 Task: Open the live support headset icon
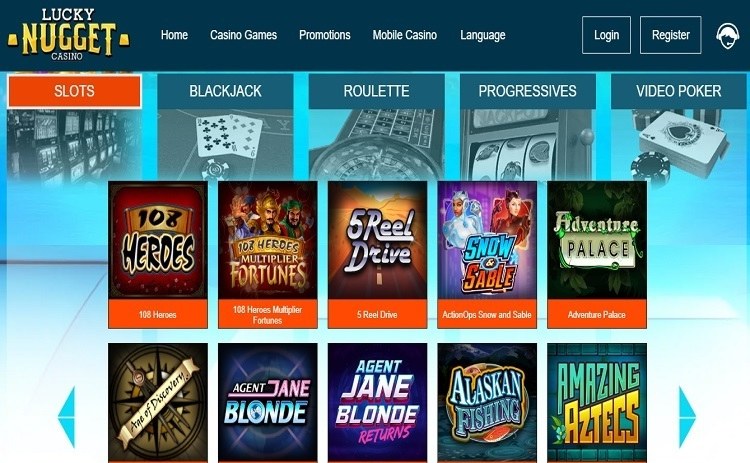tap(727, 36)
